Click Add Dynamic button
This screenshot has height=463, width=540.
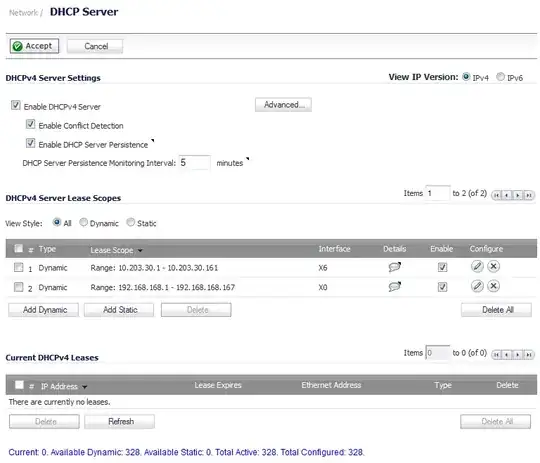pos(43,310)
